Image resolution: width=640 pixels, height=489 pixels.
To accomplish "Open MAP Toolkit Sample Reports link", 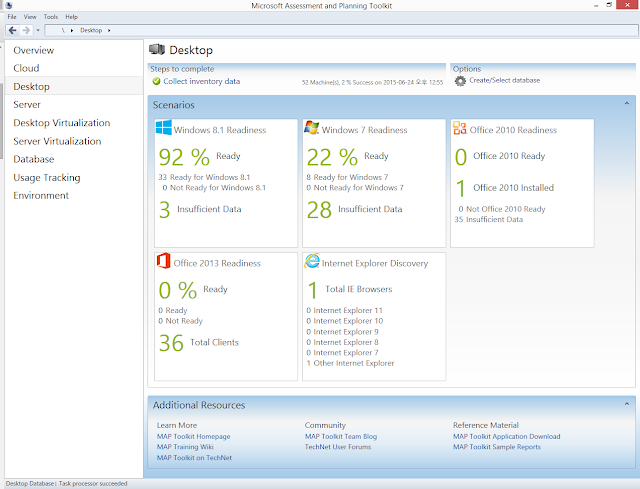I will pyautogui.click(x=497, y=447).
